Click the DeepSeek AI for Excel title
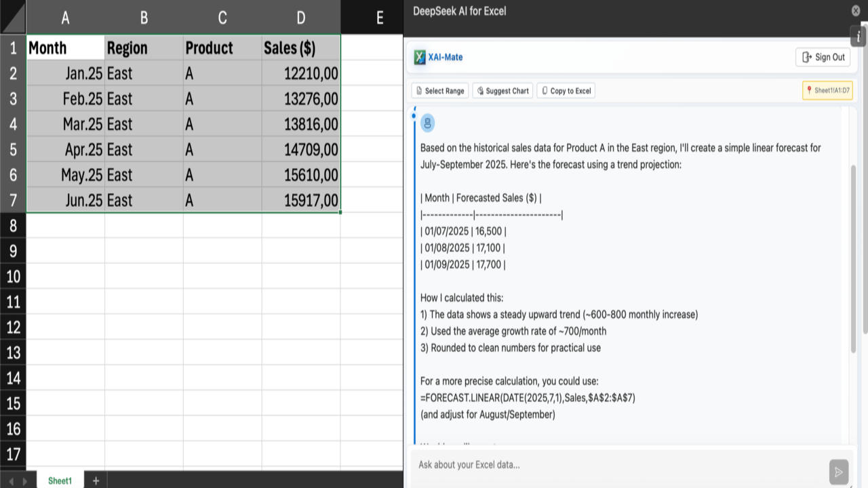The image size is (868, 488). pos(459,11)
